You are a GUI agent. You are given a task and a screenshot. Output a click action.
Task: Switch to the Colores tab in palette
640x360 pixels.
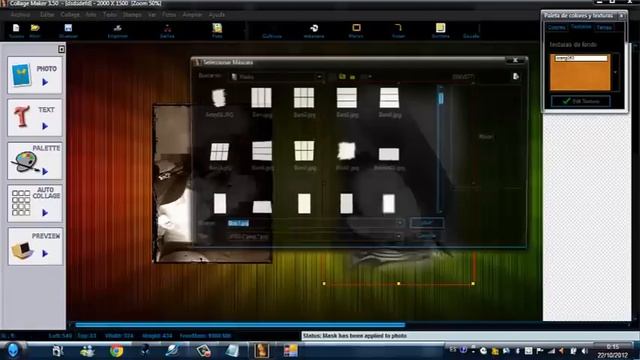pyautogui.click(x=557, y=27)
